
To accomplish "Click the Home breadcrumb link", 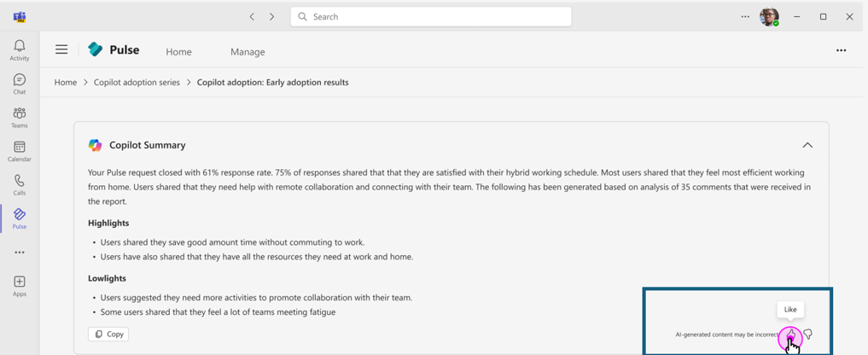I will [66, 83].
